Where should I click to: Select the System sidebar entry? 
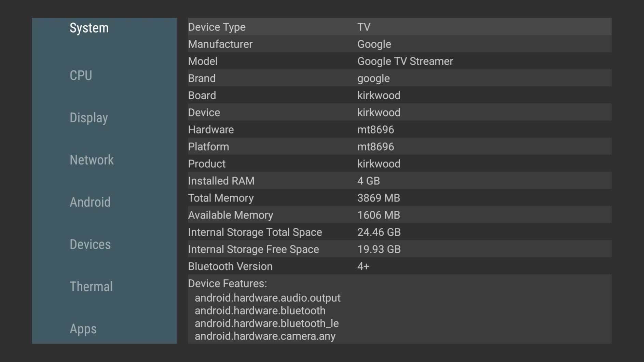pyautogui.click(x=88, y=28)
